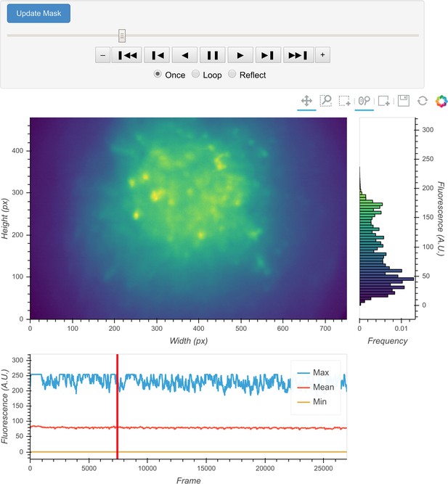The height and width of the screenshot is (484, 448).
Task: Choose the Box Select tool
Action: [344, 101]
